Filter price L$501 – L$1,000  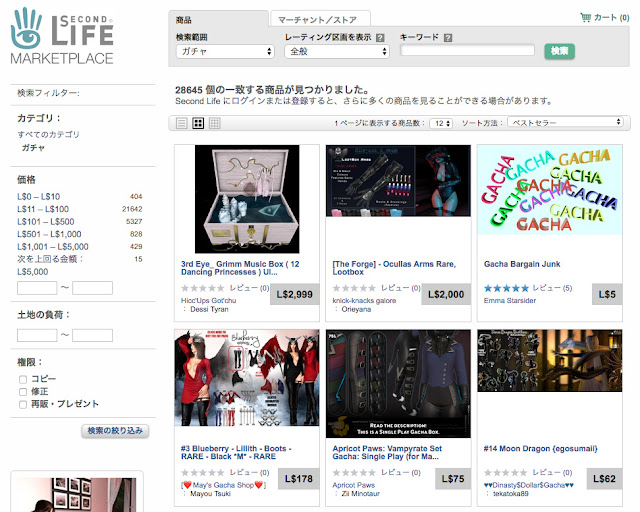point(49,234)
